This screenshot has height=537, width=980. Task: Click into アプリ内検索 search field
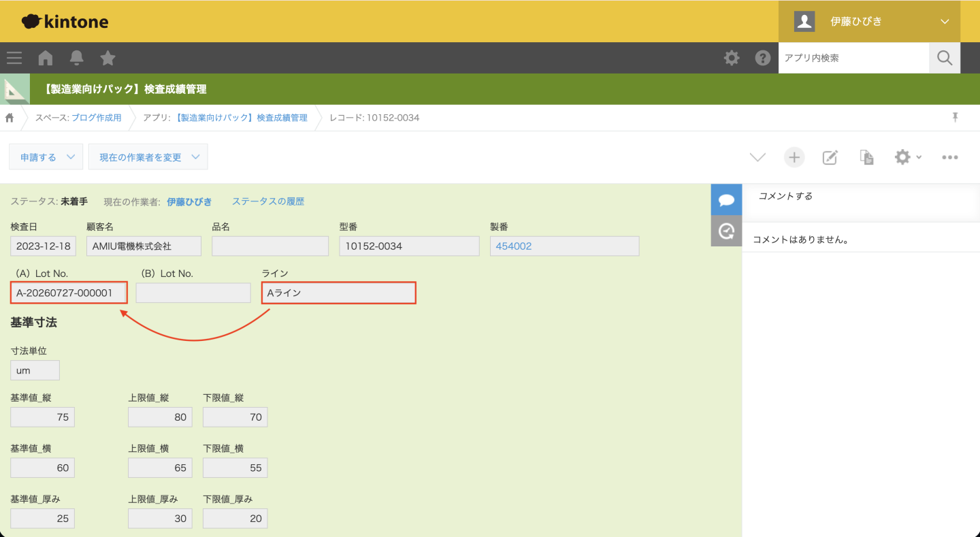854,58
